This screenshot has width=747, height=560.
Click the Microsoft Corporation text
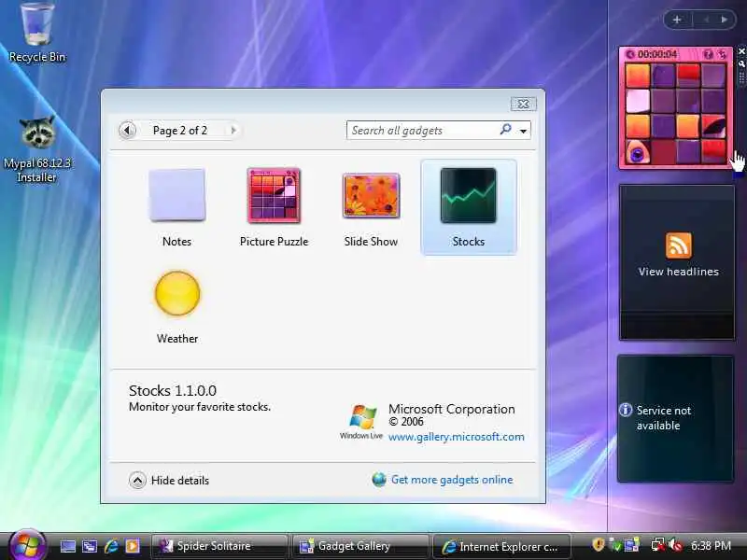tap(452, 409)
